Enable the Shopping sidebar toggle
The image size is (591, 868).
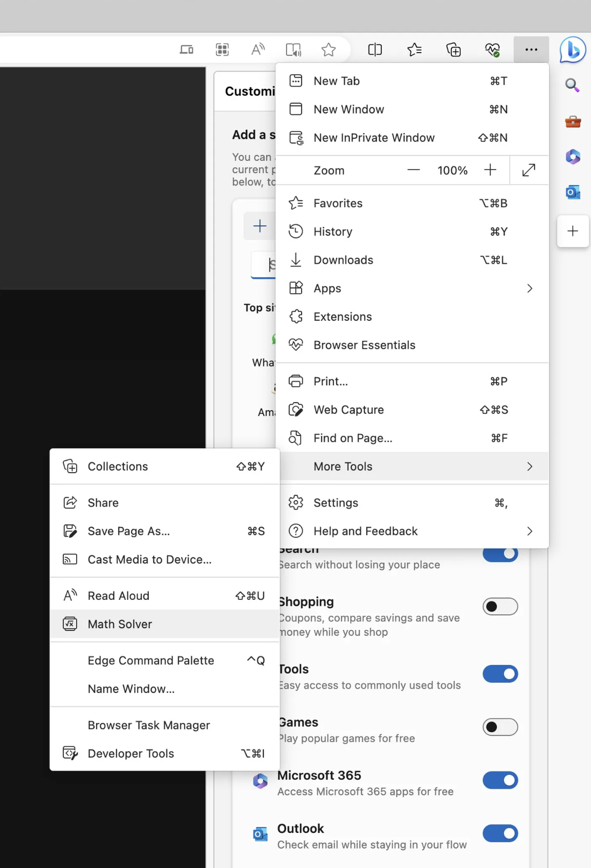point(500,606)
